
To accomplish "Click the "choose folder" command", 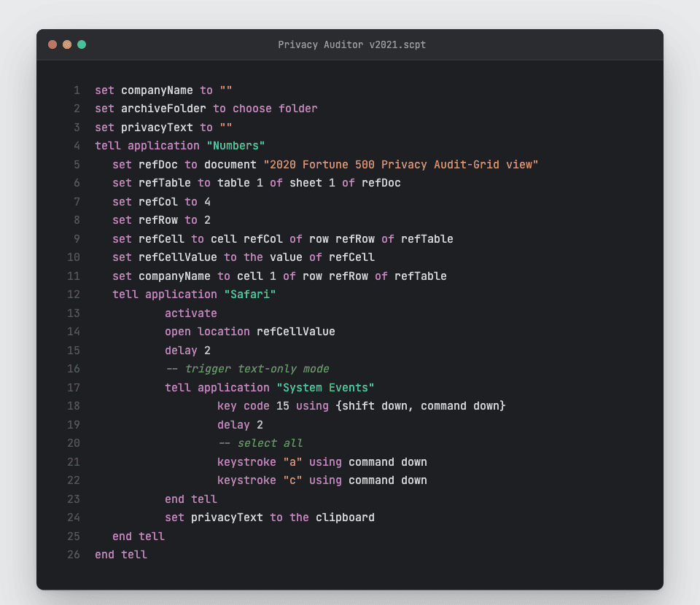I will pos(275,109).
